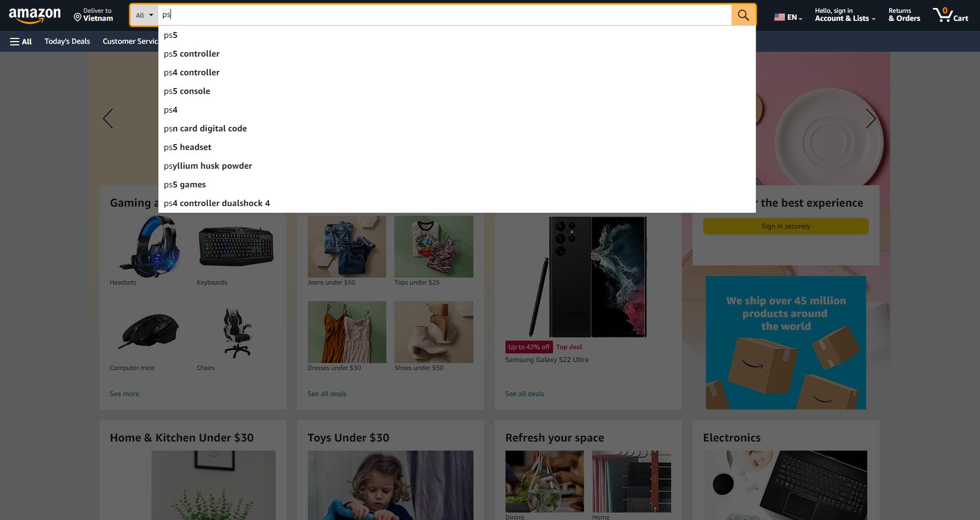Click the previous carousel arrow

[x=108, y=119]
